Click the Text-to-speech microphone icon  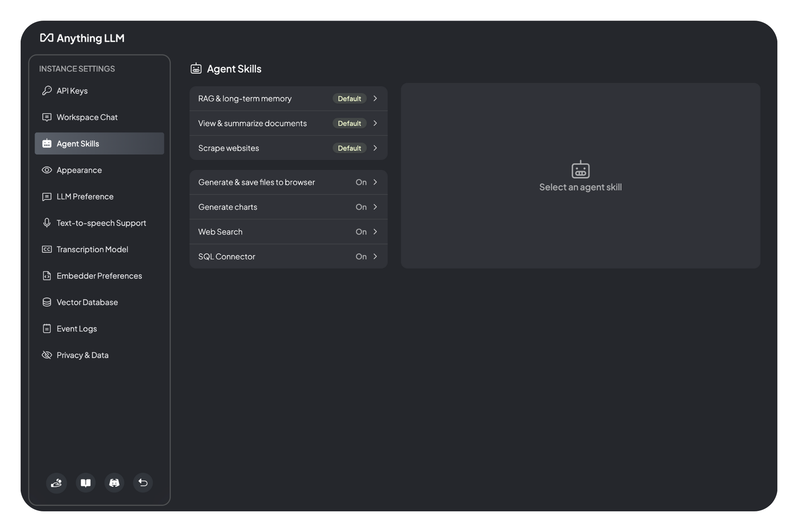tap(47, 223)
